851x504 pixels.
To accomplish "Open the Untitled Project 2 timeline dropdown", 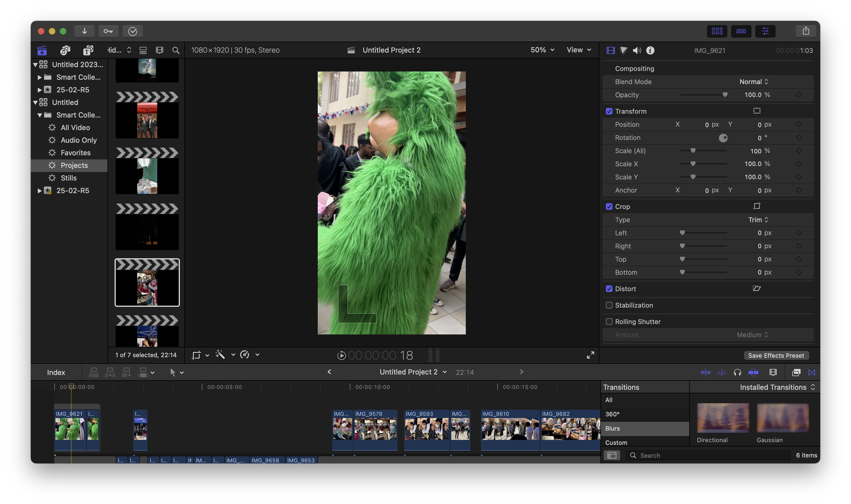I will pos(413,372).
